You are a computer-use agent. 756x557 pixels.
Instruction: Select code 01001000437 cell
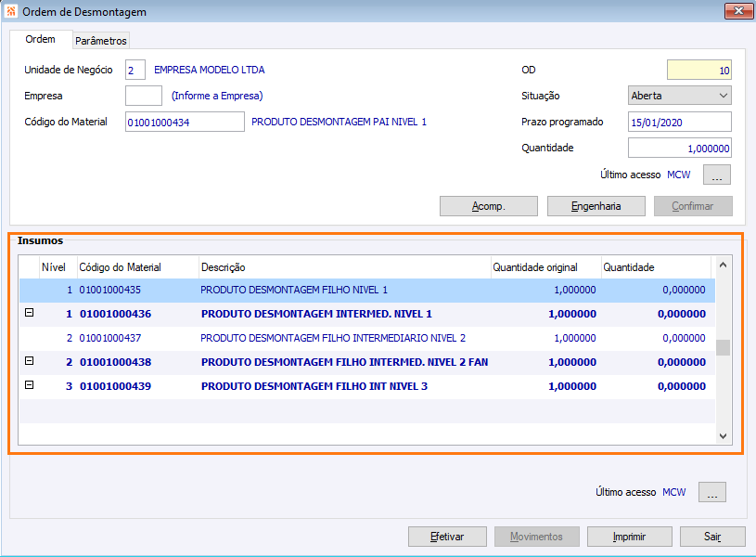tap(110, 338)
